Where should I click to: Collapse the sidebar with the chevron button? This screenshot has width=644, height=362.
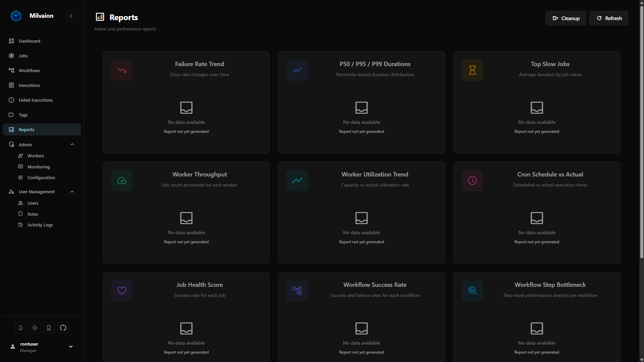71,16
